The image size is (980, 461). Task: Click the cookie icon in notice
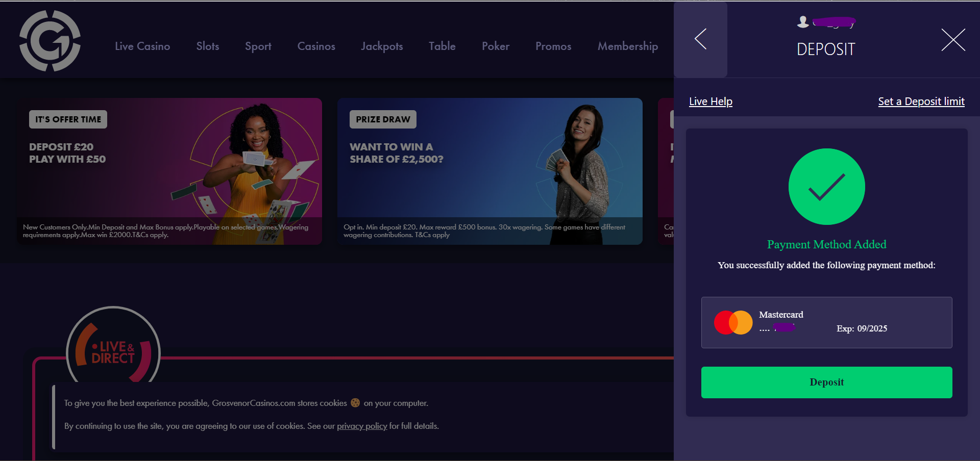click(x=355, y=403)
